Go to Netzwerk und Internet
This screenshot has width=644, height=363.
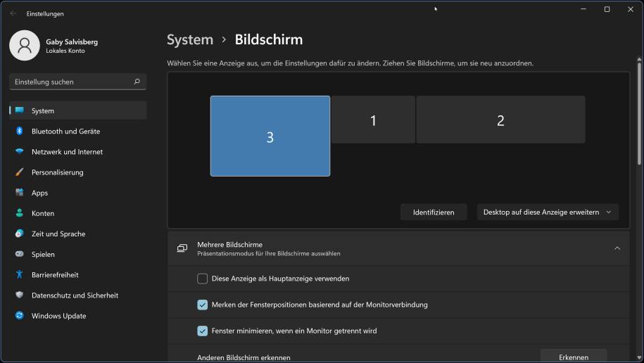coord(77,151)
